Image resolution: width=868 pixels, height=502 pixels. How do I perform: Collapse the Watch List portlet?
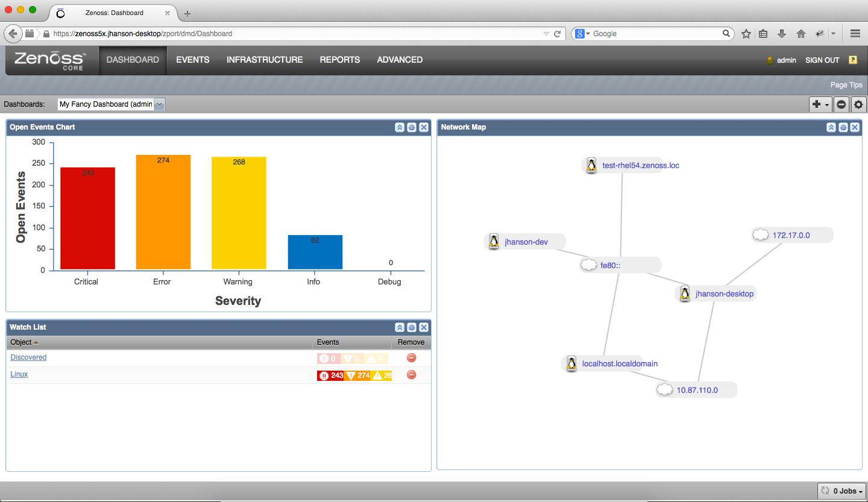(x=400, y=327)
